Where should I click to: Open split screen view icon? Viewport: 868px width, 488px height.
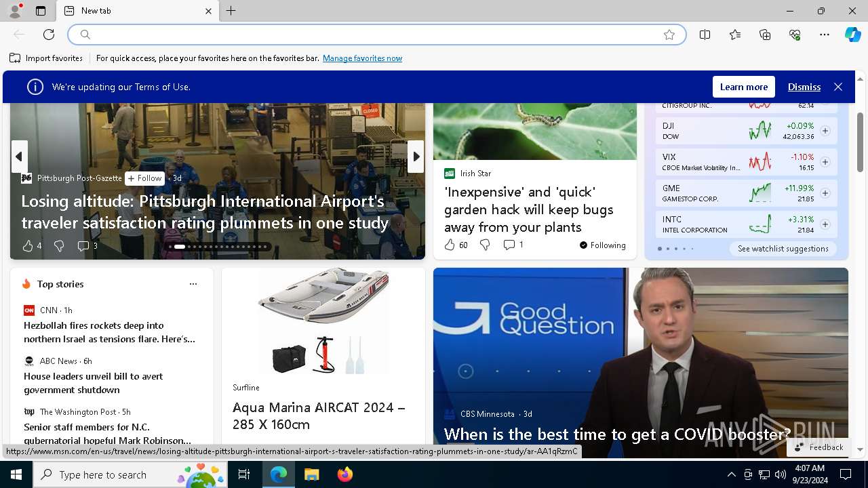705,35
